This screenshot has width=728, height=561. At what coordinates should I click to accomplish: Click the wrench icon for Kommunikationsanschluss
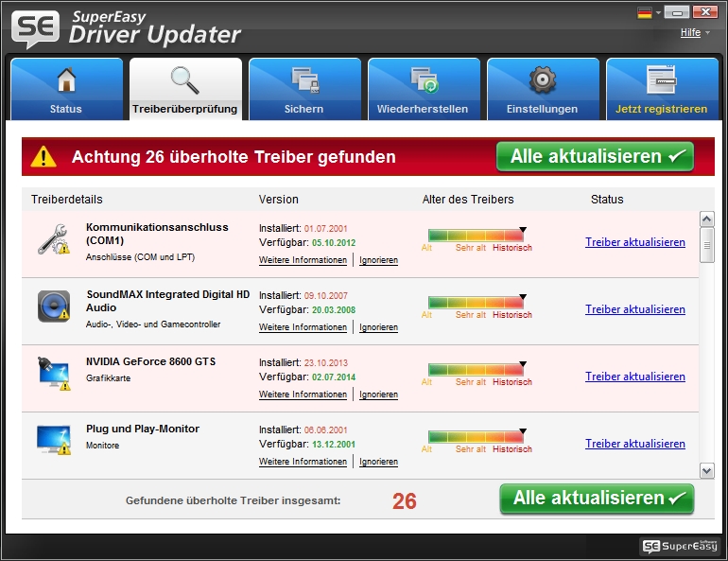click(53, 239)
